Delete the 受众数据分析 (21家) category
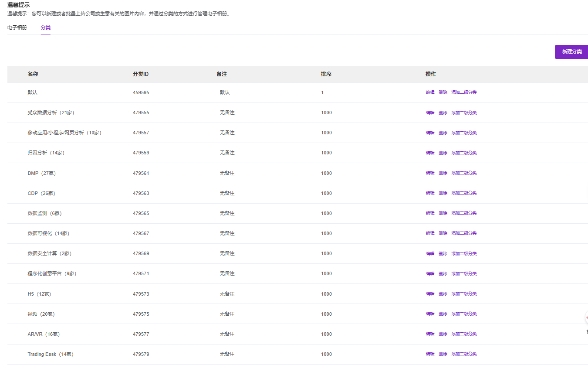 443,113
